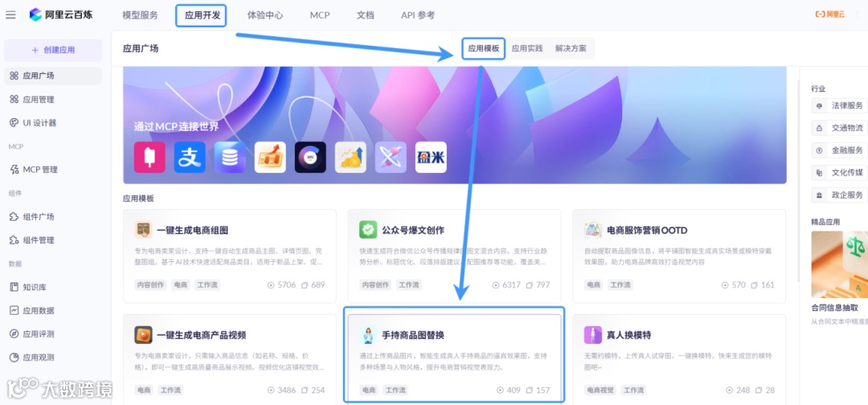The height and width of the screenshot is (405, 868).
Task: Switch to the 应用开发 top menu
Action: (x=202, y=15)
